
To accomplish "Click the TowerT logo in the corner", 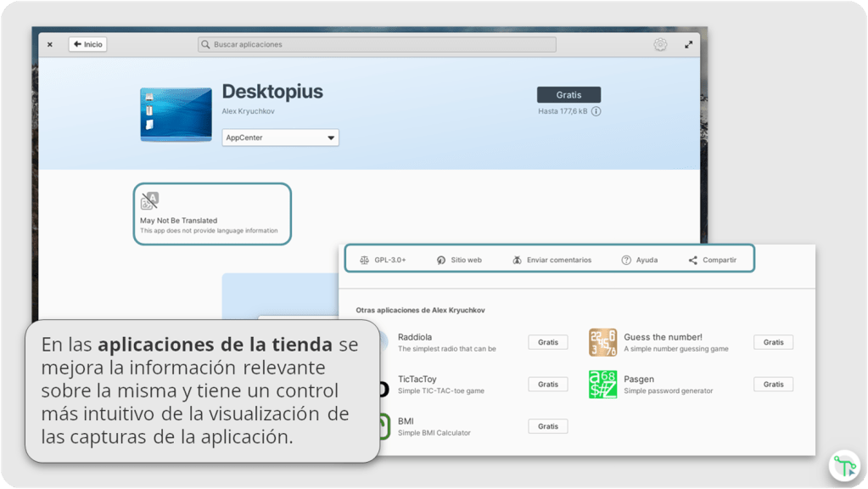I will 844,464.
